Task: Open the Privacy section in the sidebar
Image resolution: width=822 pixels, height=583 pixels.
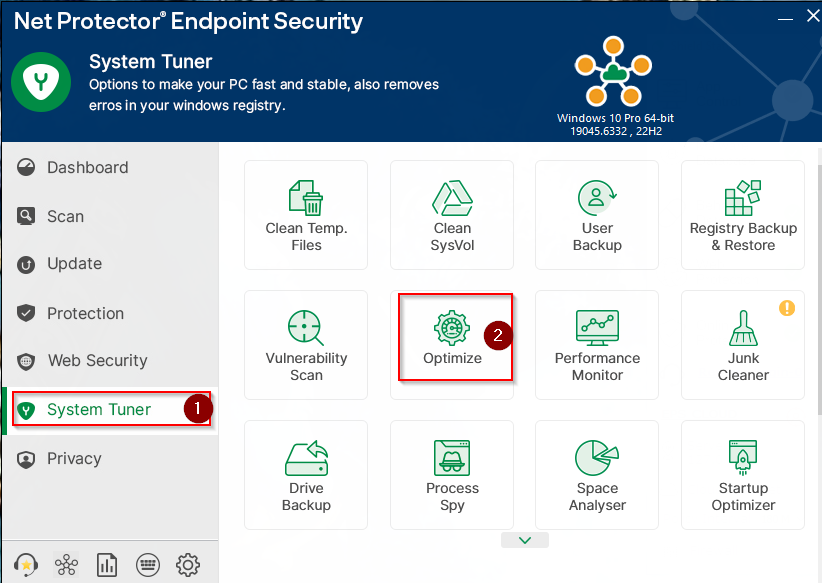Action: [74, 458]
